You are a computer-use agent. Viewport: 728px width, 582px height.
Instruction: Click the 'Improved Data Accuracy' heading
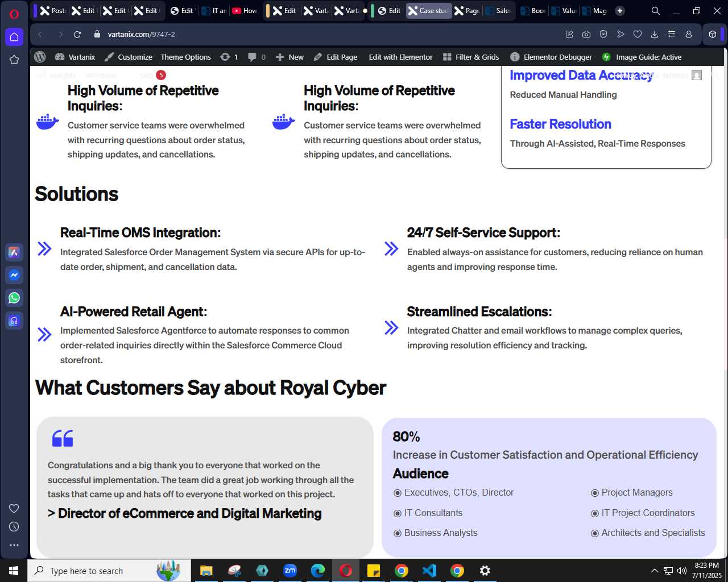pyautogui.click(x=581, y=76)
